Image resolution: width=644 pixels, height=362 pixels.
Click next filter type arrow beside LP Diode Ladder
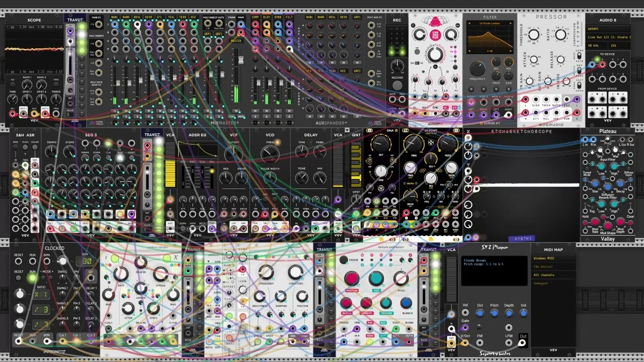(x=511, y=23)
